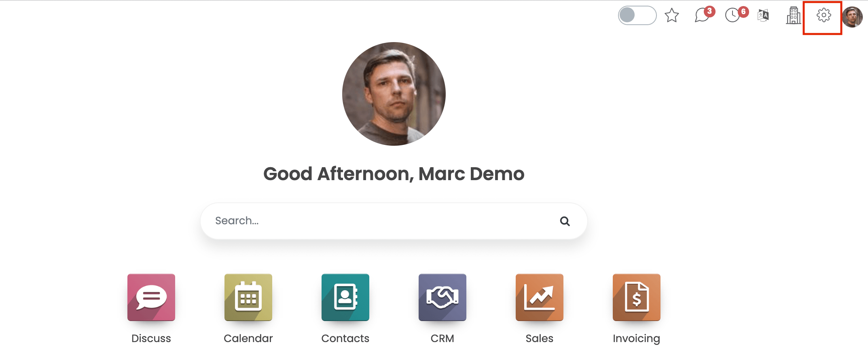
Task: Click the "Good Afternoon, Marc Demo" heading
Action: tap(394, 174)
